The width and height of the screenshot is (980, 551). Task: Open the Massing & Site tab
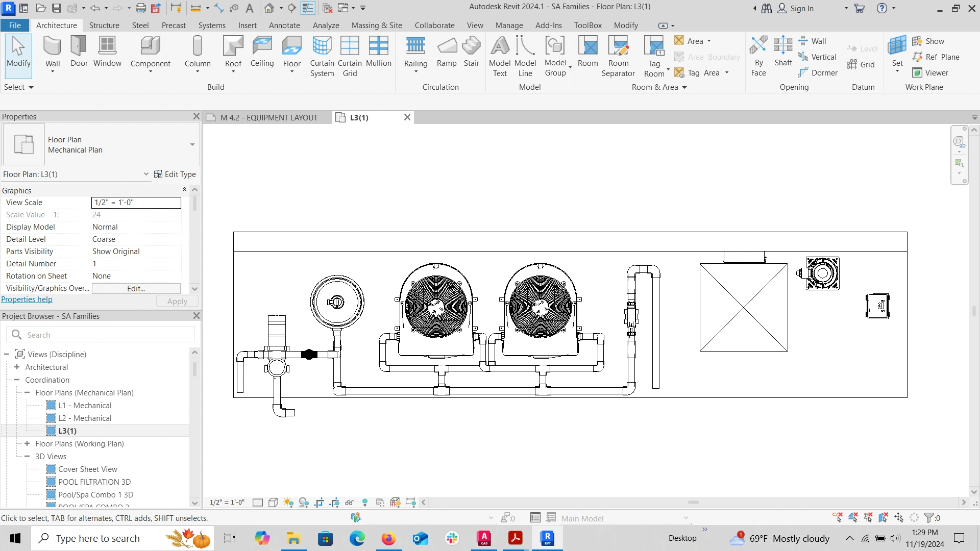pos(377,26)
